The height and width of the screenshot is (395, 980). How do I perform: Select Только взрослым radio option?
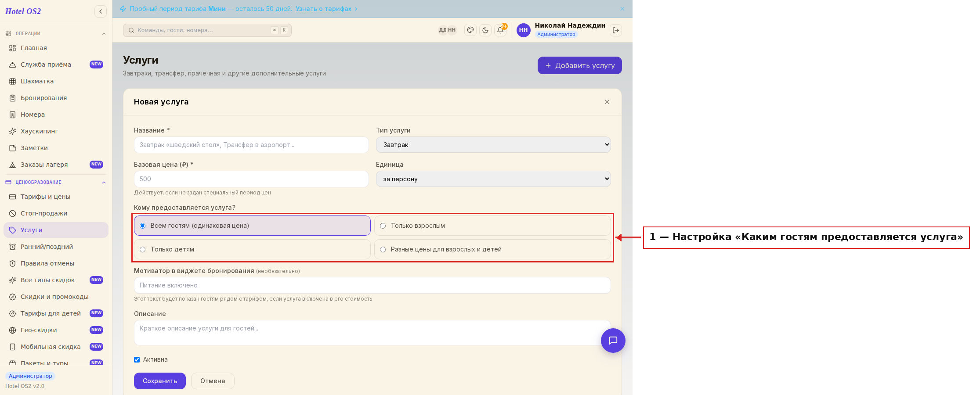tap(492, 226)
